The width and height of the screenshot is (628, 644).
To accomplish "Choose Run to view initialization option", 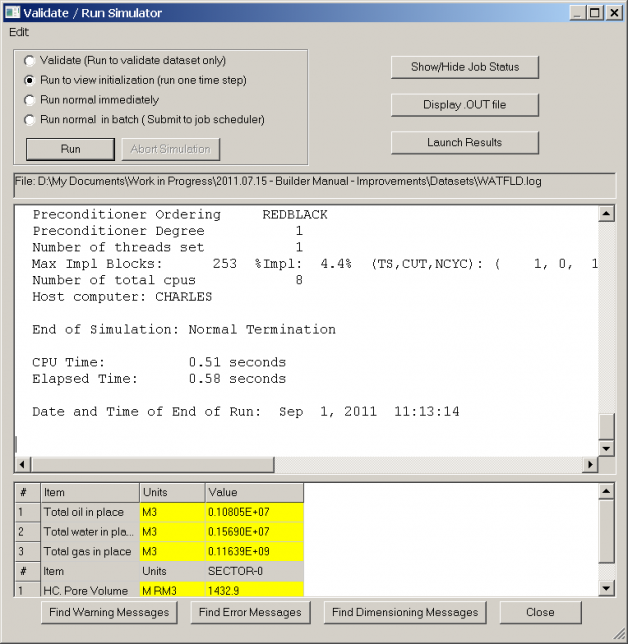I will point(30,80).
